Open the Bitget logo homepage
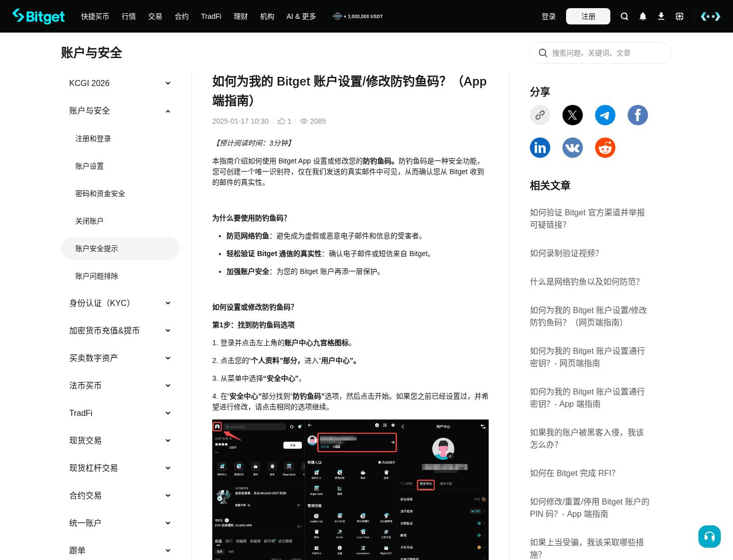Image resolution: width=733 pixels, height=560 pixels. (x=39, y=16)
